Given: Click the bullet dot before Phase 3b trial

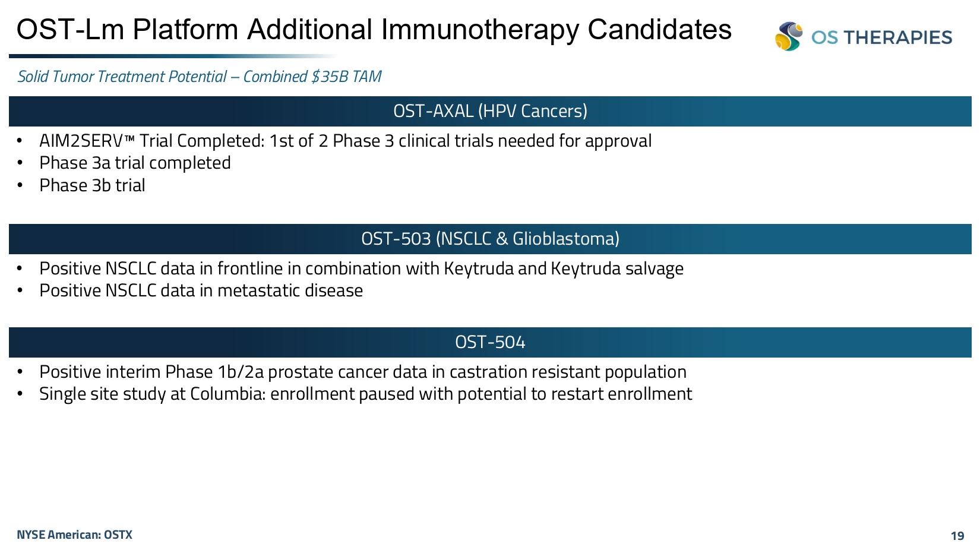Looking at the screenshot, I should coord(20,185).
